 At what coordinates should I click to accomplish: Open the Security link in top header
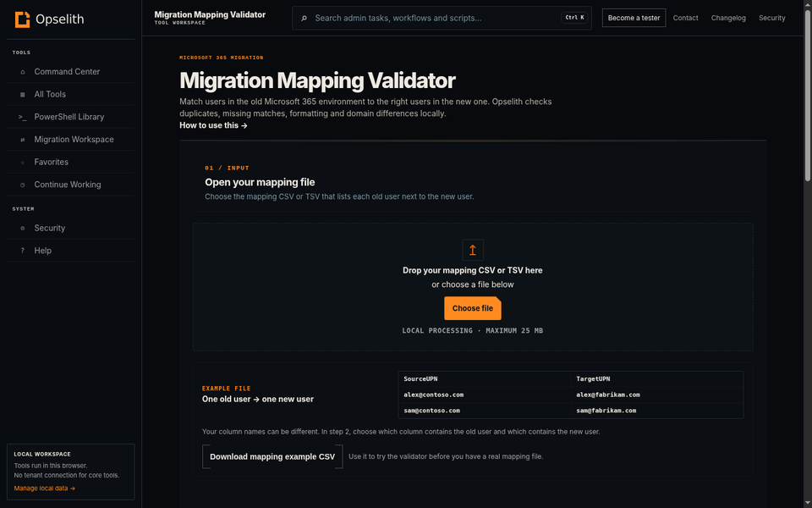tap(771, 18)
